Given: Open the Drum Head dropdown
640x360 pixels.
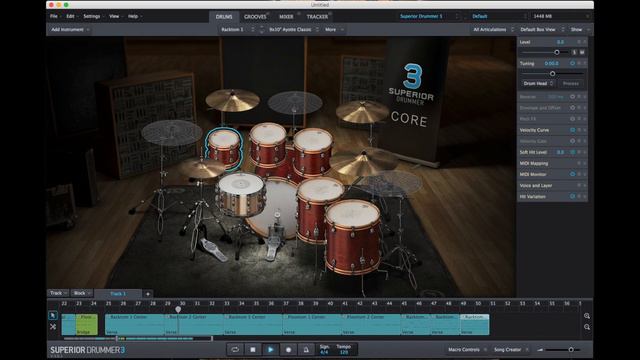Looking at the screenshot, I should click(x=538, y=83).
